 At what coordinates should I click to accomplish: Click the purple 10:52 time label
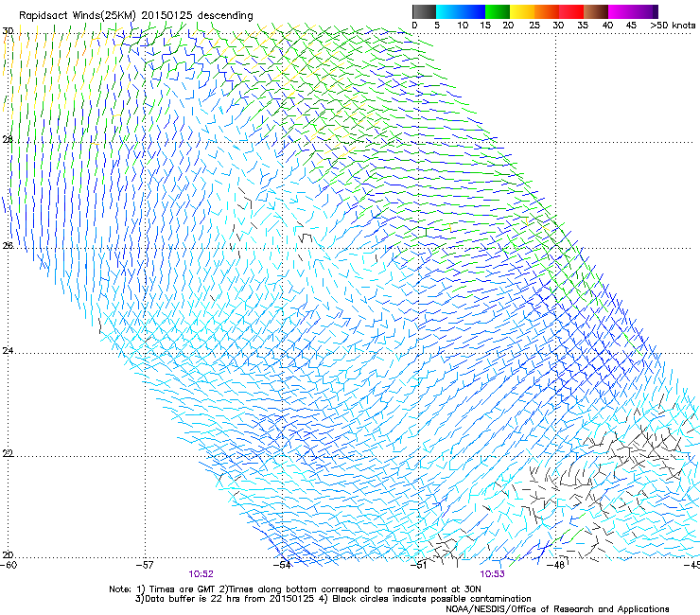click(x=201, y=574)
